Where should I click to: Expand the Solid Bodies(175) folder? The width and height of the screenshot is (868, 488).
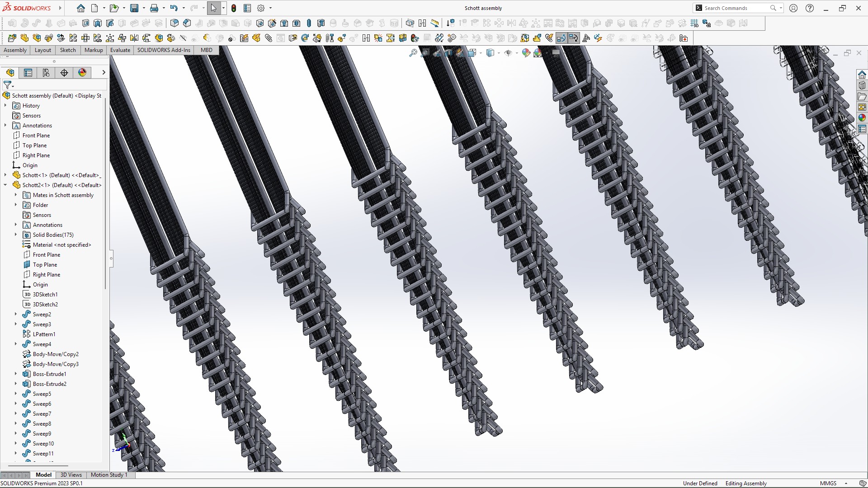(x=16, y=235)
